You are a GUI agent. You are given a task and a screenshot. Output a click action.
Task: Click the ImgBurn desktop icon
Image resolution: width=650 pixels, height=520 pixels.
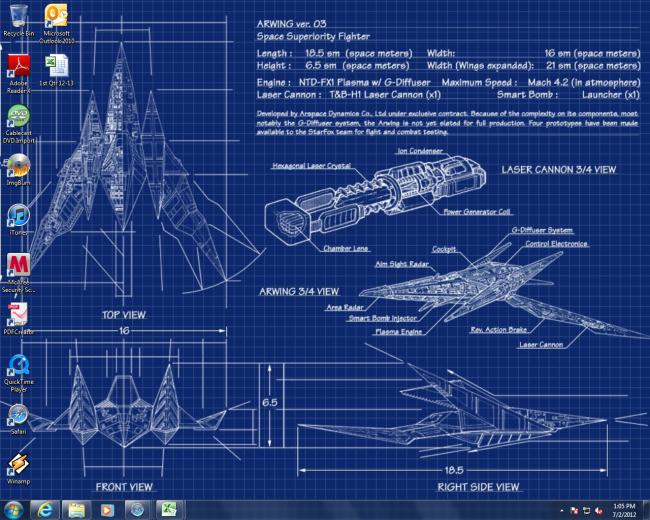19,170
